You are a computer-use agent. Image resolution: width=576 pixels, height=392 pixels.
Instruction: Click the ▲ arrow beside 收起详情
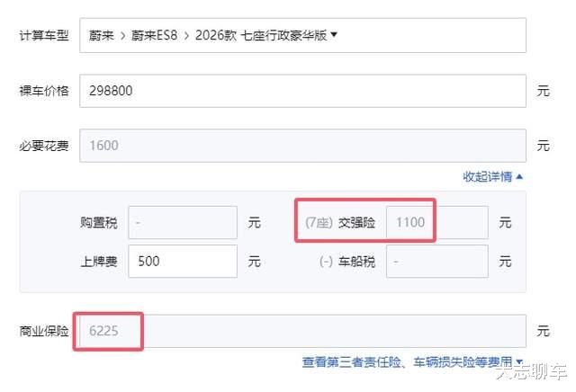tap(520, 176)
